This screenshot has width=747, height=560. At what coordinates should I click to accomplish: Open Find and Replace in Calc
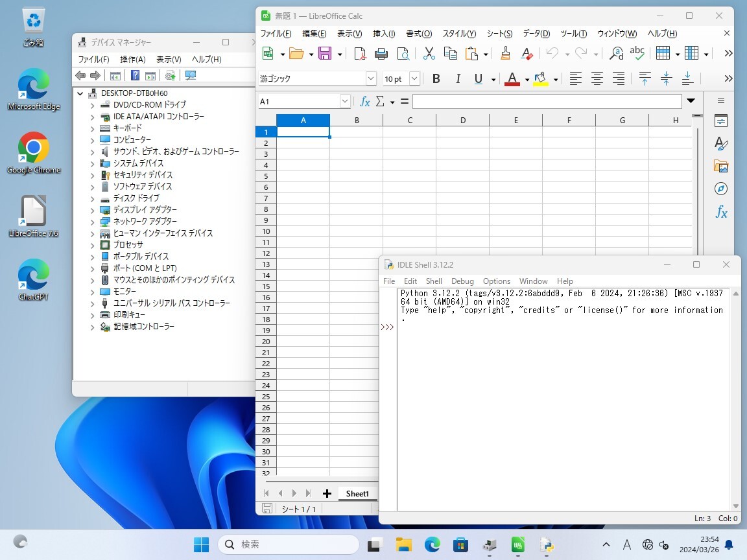pyautogui.click(x=617, y=53)
